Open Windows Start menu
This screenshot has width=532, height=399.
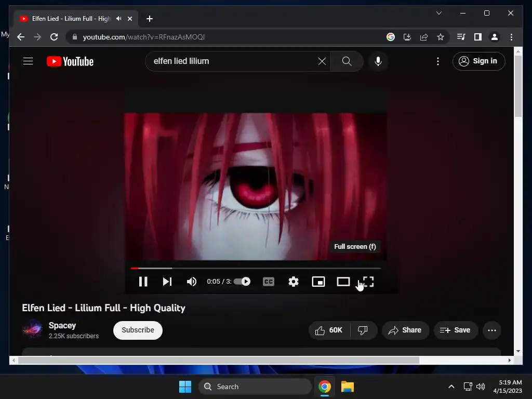point(185,387)
